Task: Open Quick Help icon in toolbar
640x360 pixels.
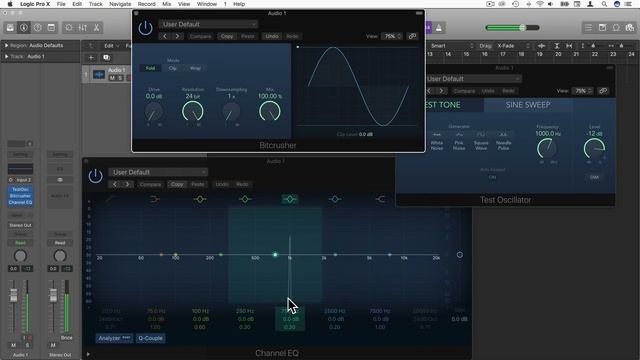Action: [38, 28]
